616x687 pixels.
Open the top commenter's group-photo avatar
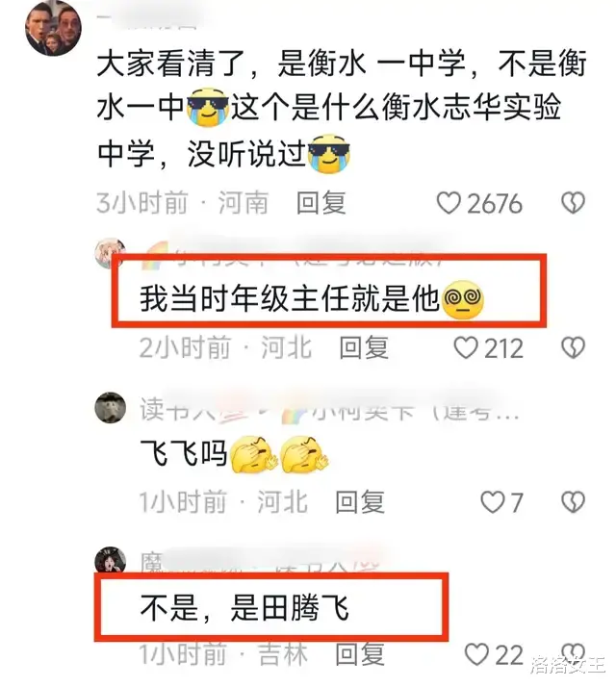point(53,28)
